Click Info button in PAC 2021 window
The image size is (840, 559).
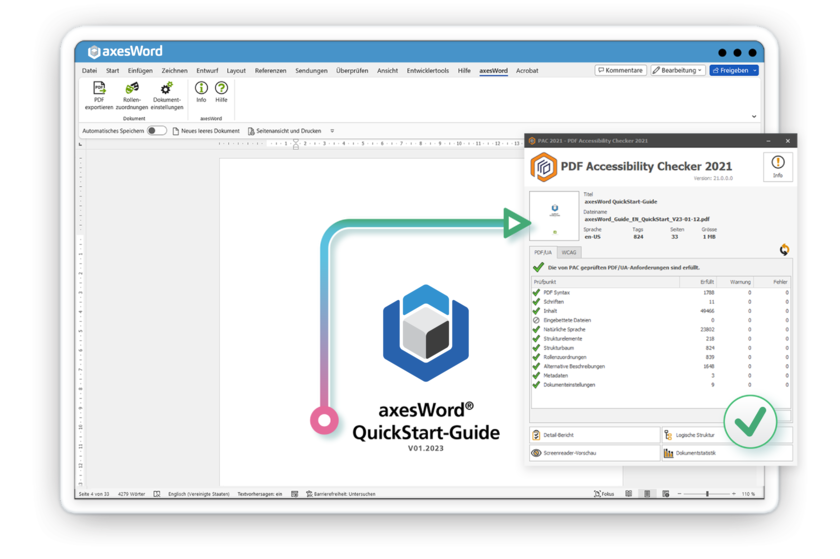click(x=778, y=167)
